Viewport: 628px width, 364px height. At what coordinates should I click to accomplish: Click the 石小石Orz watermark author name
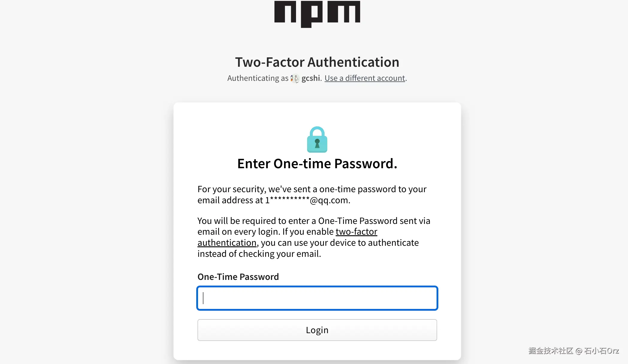click(x=601, y=351)
